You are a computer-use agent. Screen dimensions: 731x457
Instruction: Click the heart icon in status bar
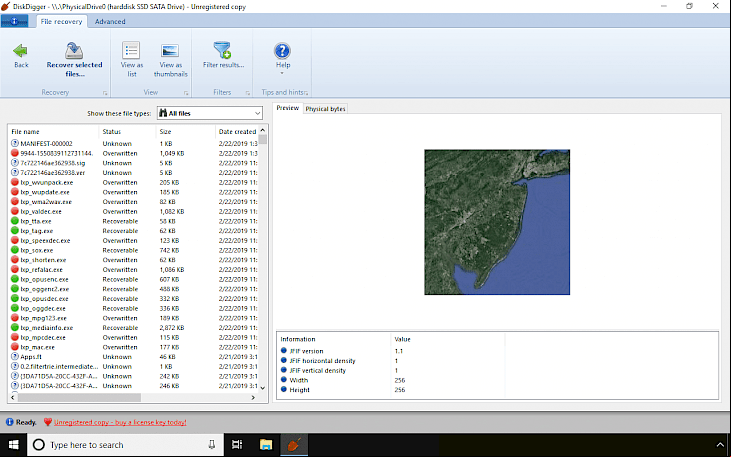48,422
